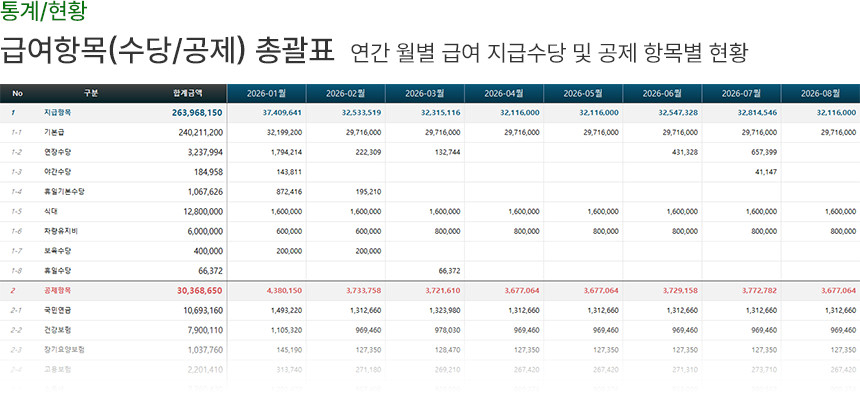Select the 연장수당 row label
Viewport: 860px width, 400px height.
point(58,152)
